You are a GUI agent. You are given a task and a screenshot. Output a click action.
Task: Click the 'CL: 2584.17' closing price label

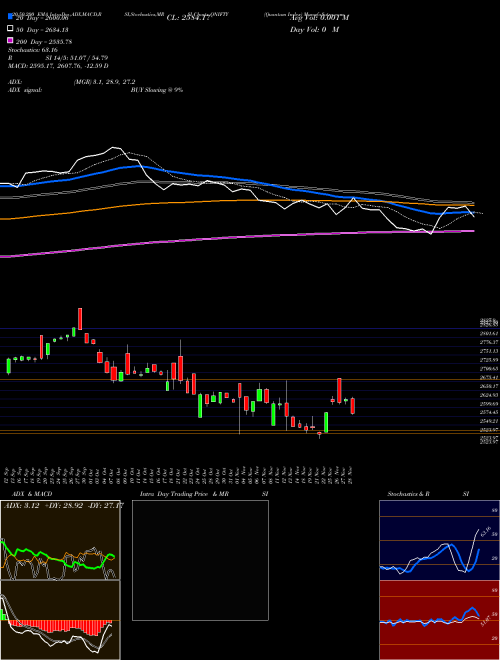coord(188,18)
